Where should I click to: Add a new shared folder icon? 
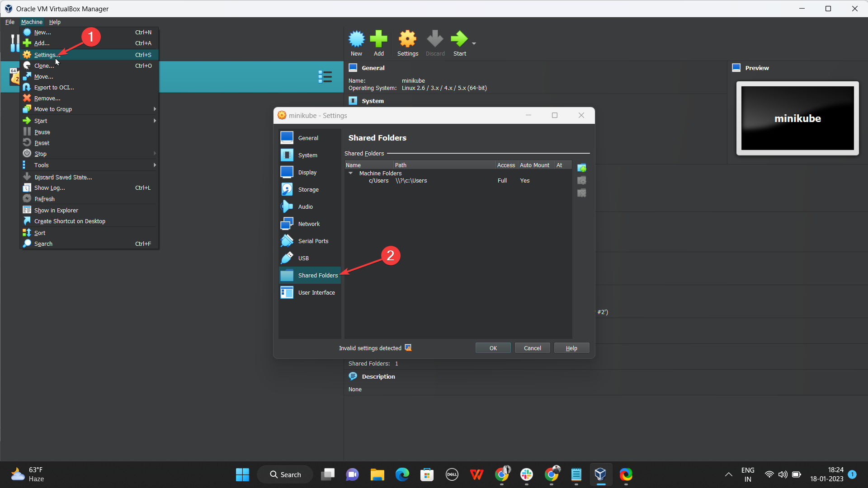click(582, 168)
